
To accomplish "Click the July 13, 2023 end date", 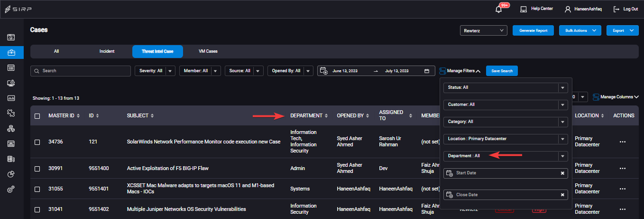I will 397,71.
